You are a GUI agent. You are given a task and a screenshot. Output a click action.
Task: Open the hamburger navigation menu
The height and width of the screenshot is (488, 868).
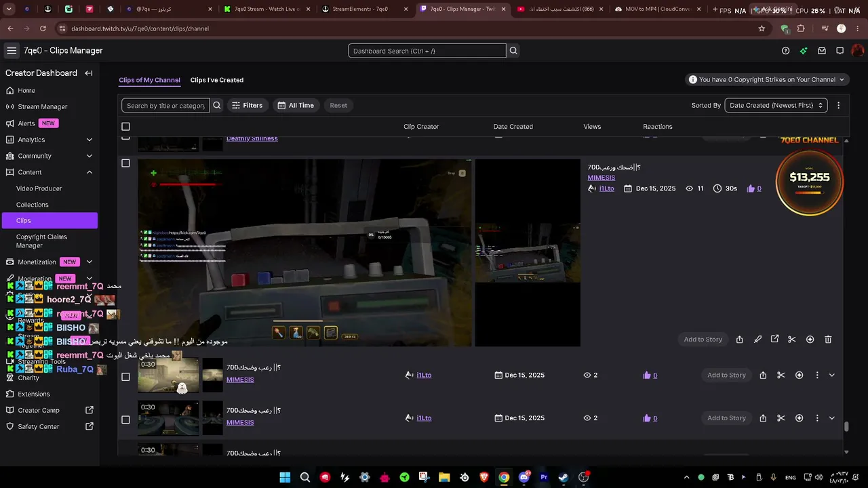(12, 51)
